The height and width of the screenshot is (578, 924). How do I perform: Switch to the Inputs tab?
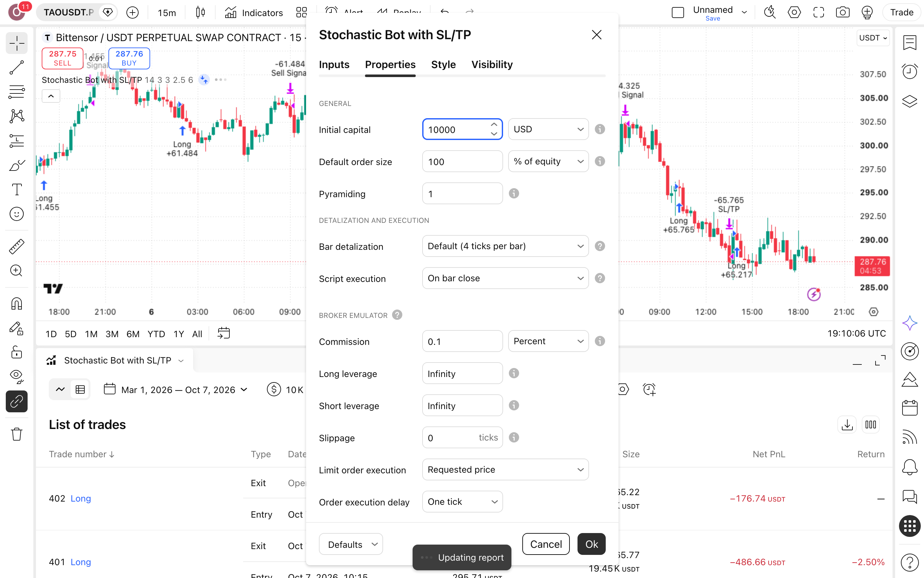(x=334, y=65)
